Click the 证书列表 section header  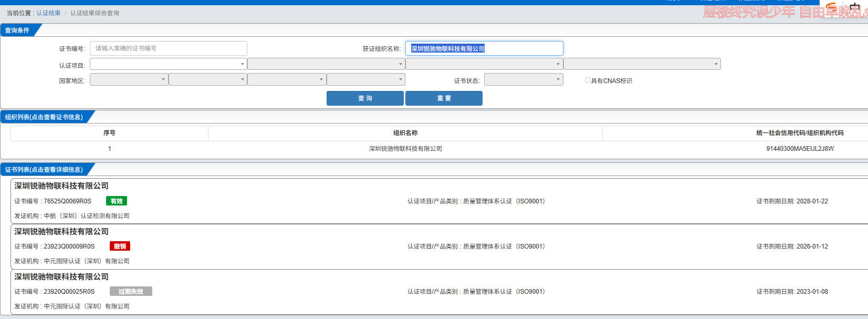point(44,170)
